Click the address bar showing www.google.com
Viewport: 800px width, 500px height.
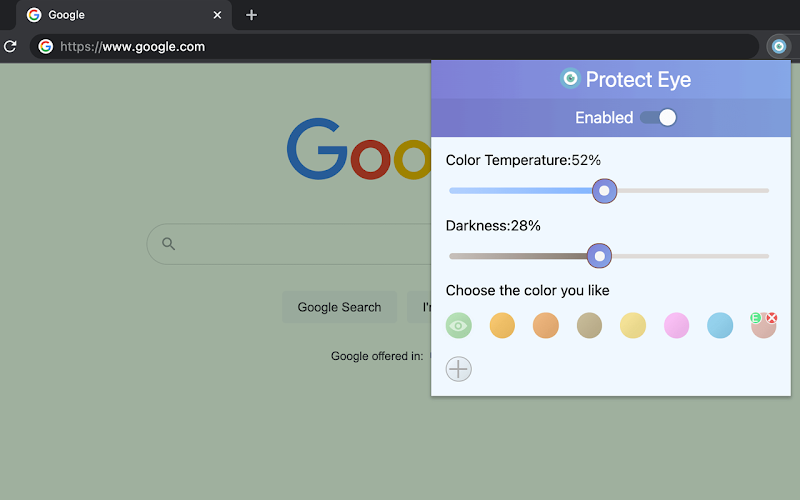(x=400, y=46)
